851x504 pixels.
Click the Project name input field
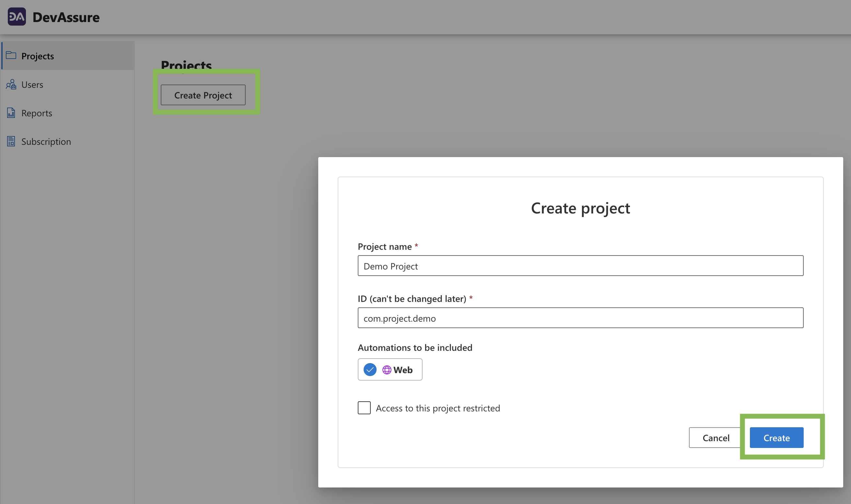[x=580, y=266]
